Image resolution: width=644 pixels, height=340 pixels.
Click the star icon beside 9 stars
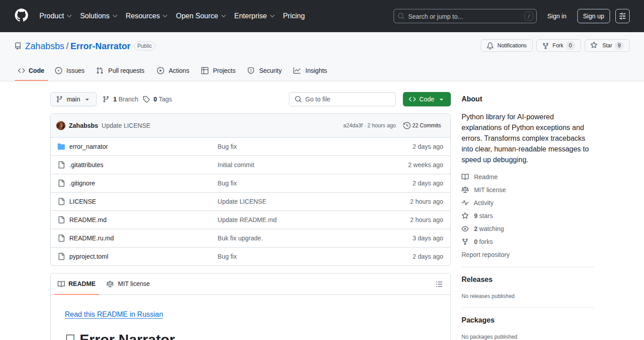[465, 216]
